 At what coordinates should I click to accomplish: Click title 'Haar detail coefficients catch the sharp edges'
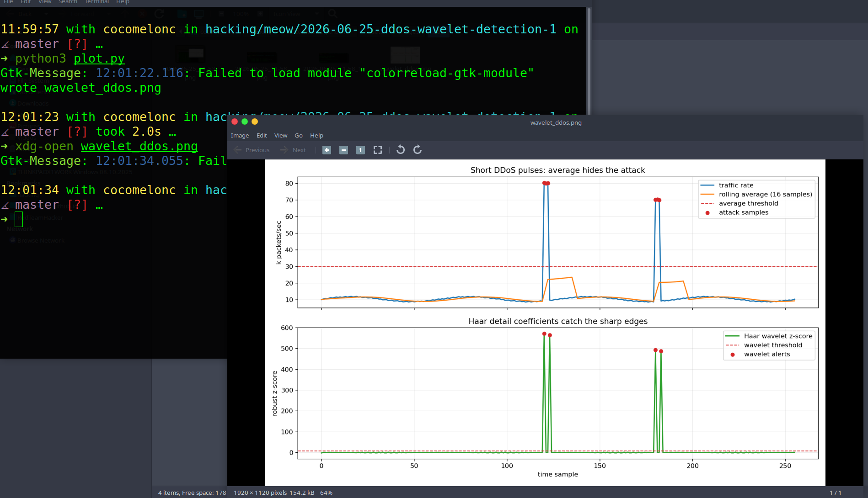click(x=558, y=321)
